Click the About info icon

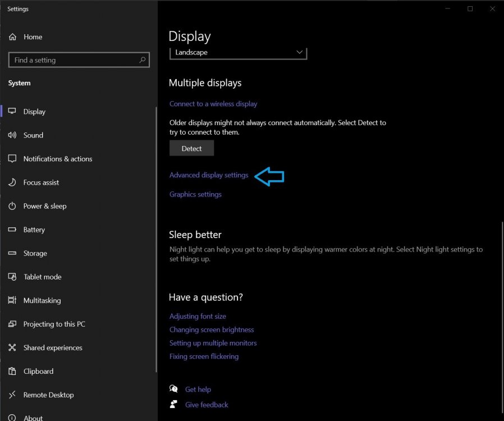point(12,418)
